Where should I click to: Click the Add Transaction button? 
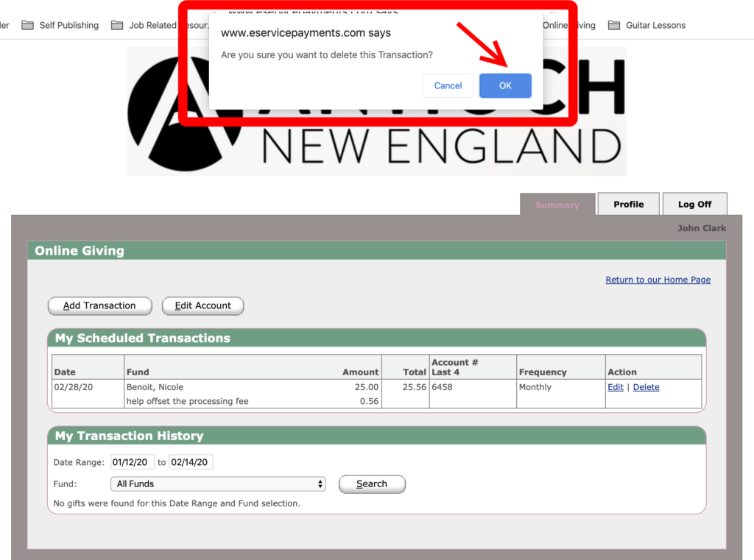[x=99, y=305]
